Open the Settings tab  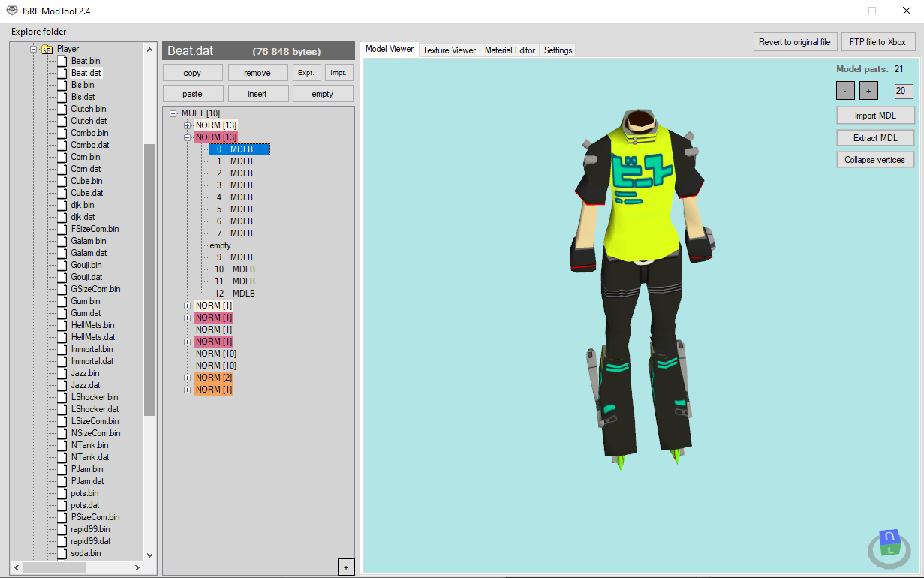[558, 50]
